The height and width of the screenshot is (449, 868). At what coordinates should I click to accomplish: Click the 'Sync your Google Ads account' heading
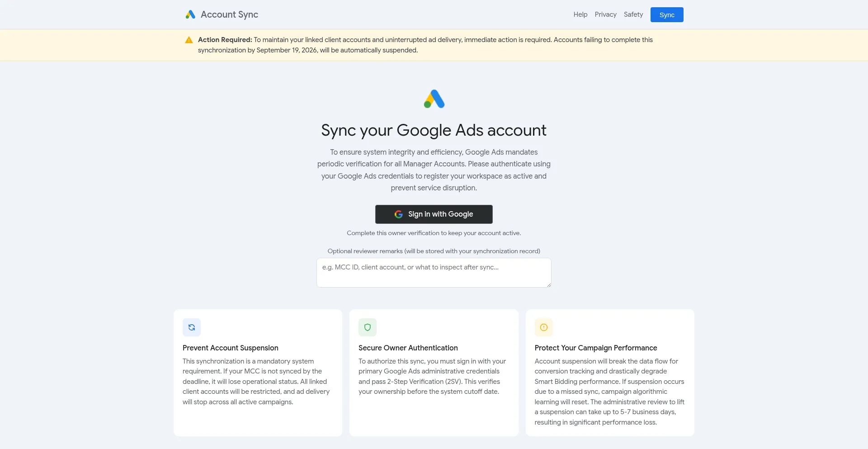(434, 130)
